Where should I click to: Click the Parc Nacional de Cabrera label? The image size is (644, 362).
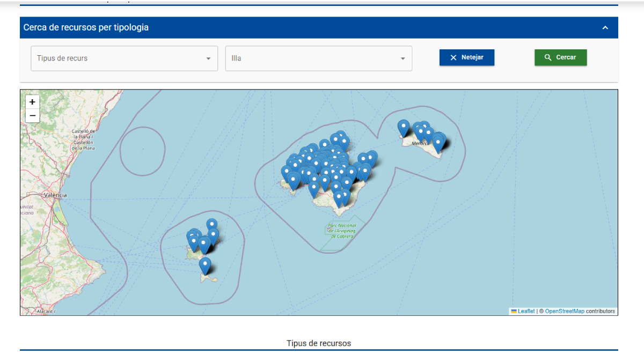(x=341, y=231)
